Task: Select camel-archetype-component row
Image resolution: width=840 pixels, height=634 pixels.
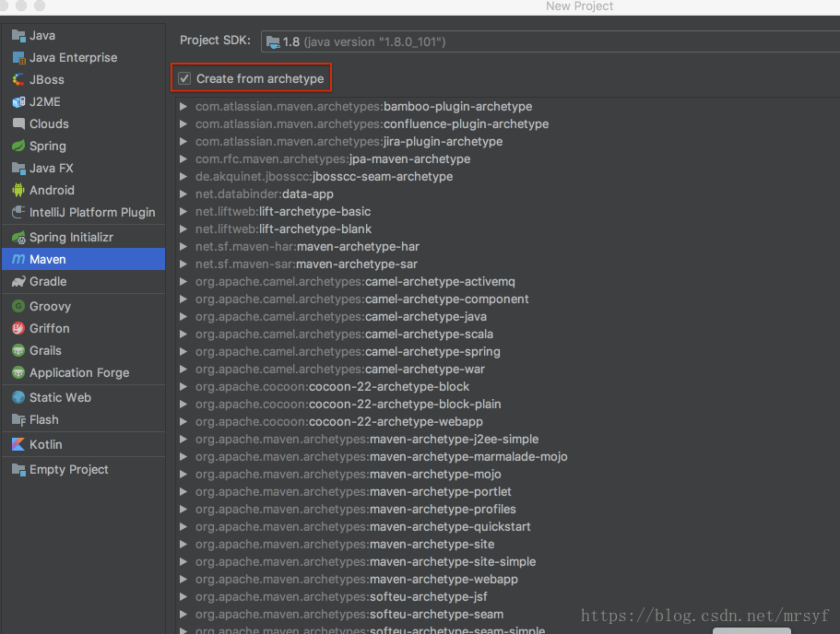Action: point(507,299)
